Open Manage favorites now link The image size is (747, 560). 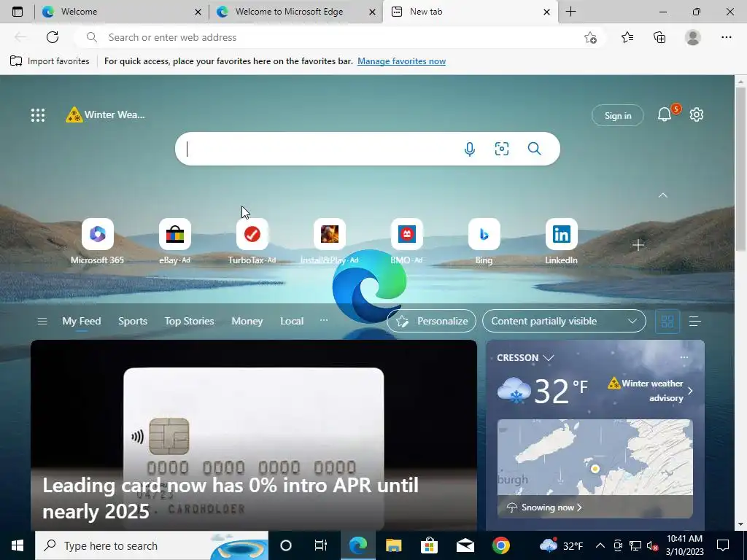[402, 61]
